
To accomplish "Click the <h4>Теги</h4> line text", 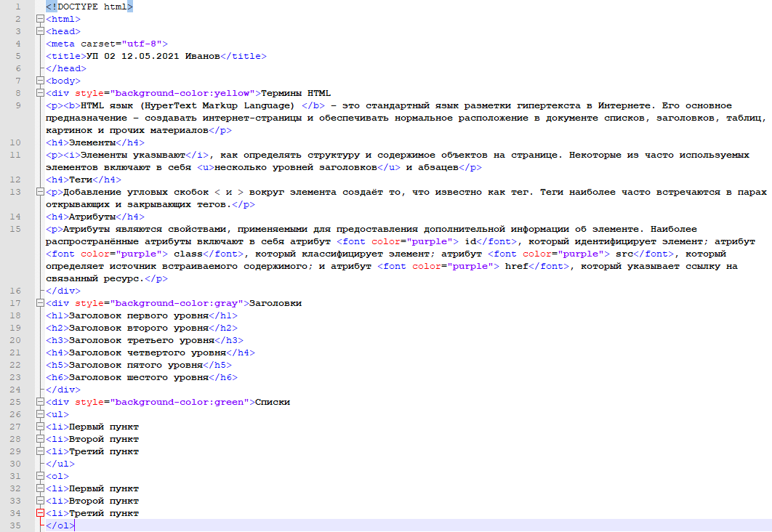I will click(83, 180).
